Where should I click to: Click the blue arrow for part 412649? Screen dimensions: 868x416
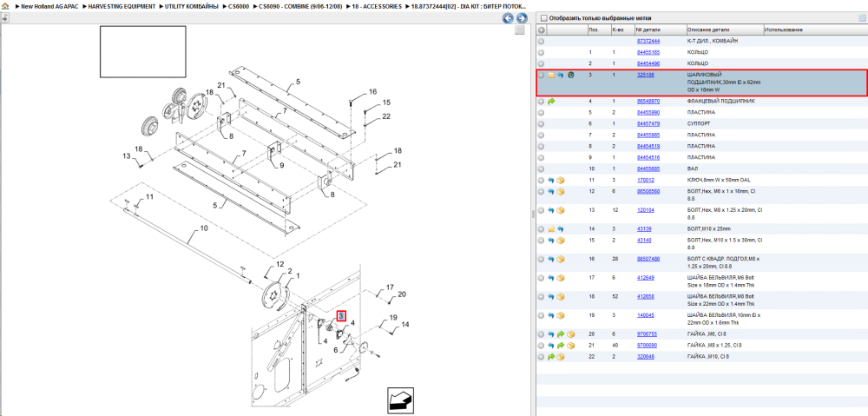click(551, 278)
